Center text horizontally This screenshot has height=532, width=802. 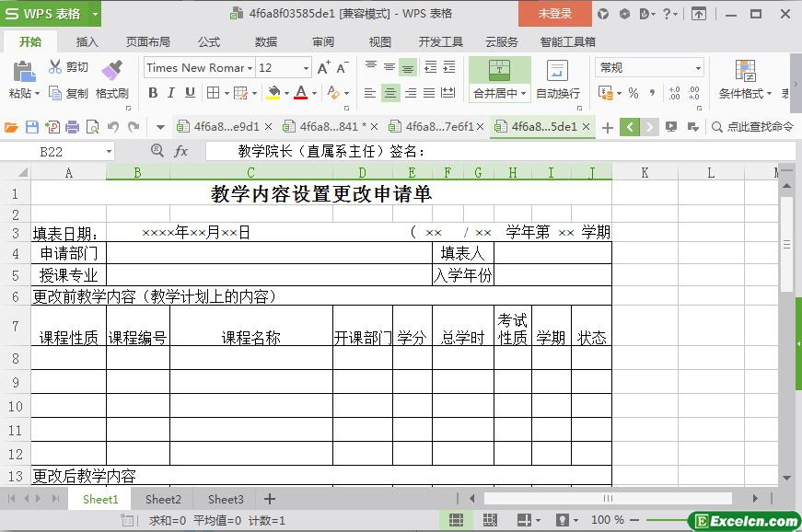pyautogui.click(x=390, y=93)
